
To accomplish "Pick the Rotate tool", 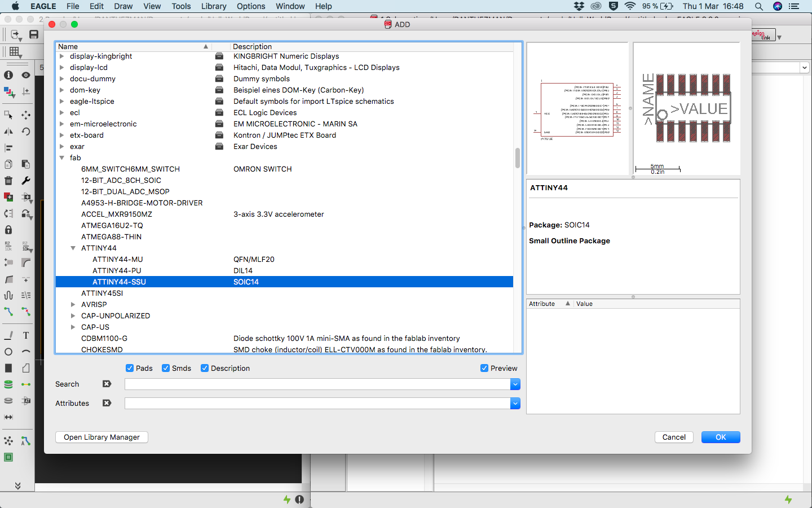I will 26,132.
